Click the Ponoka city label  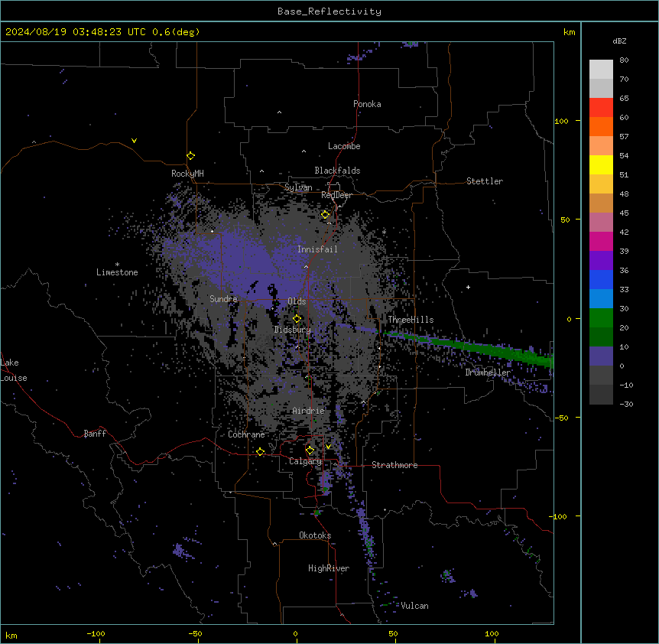(x=367, y=104)
